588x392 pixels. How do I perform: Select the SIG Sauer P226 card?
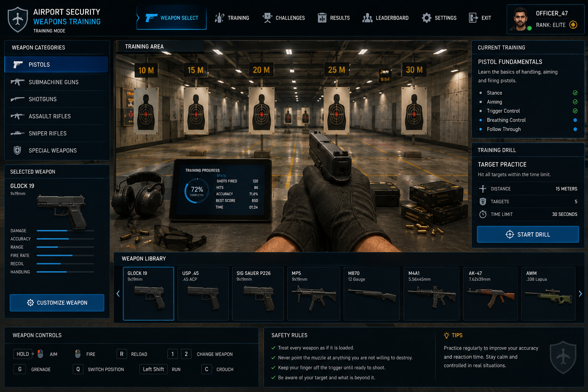258,294
